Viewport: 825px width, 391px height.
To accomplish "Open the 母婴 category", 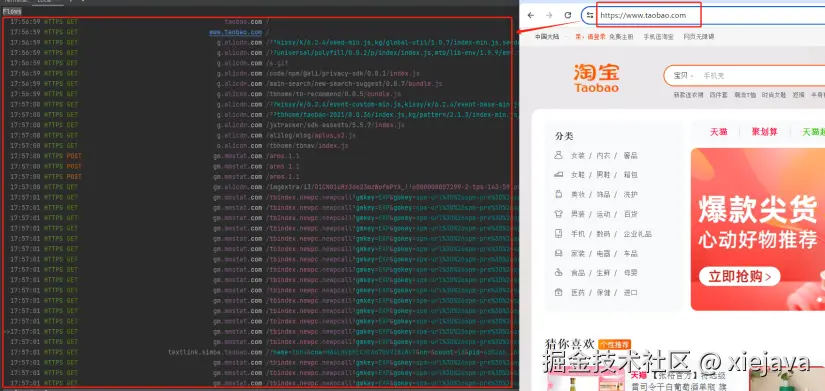I will coord(630,273).
